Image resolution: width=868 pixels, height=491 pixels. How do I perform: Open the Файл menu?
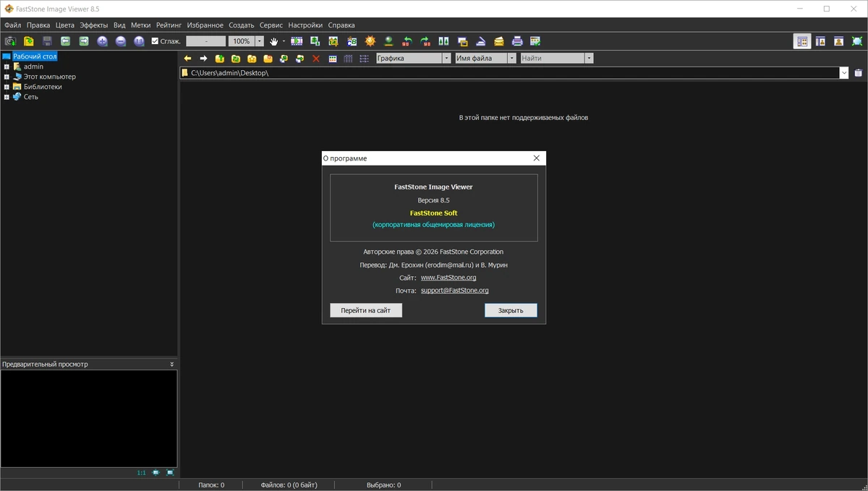pyautogui.click(x=12, y=25)
